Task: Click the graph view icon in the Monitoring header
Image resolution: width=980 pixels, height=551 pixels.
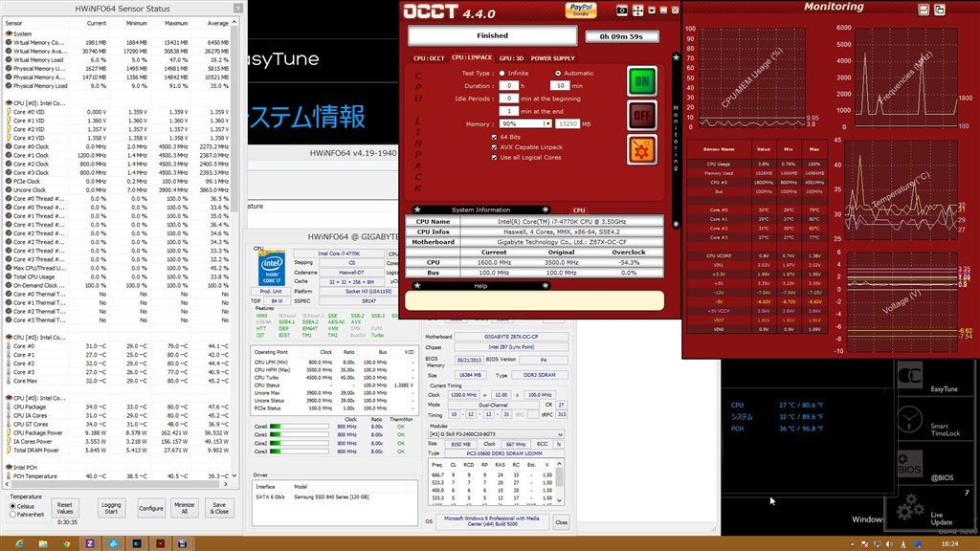Action: tap(924, 10)
